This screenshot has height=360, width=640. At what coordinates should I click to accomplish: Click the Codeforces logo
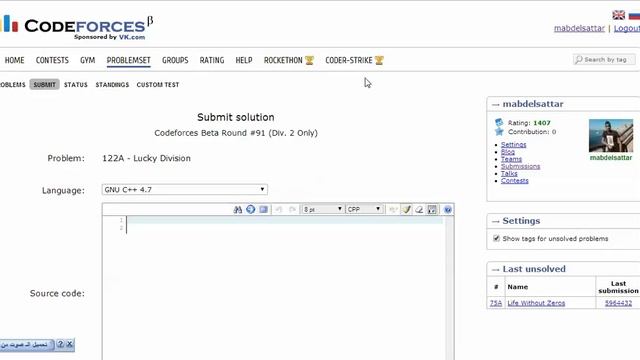(x=78, y=27)
